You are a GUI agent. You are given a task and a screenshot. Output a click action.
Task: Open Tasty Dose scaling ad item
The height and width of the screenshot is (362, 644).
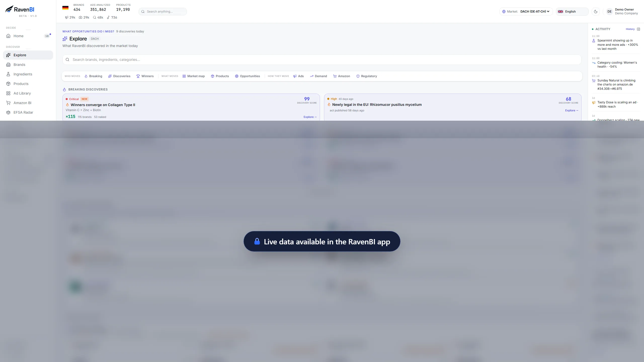click(615, 102)
